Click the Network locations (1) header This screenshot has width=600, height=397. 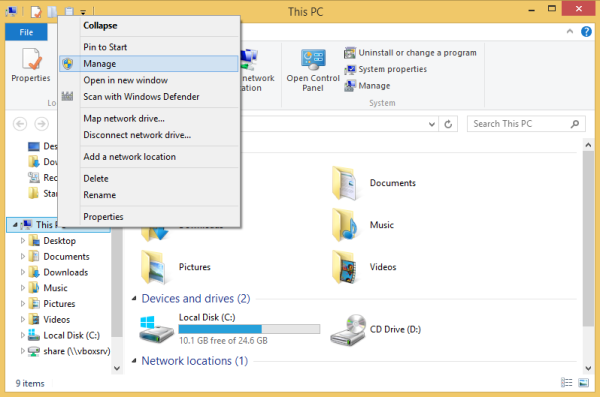click(x=194, y=361)
